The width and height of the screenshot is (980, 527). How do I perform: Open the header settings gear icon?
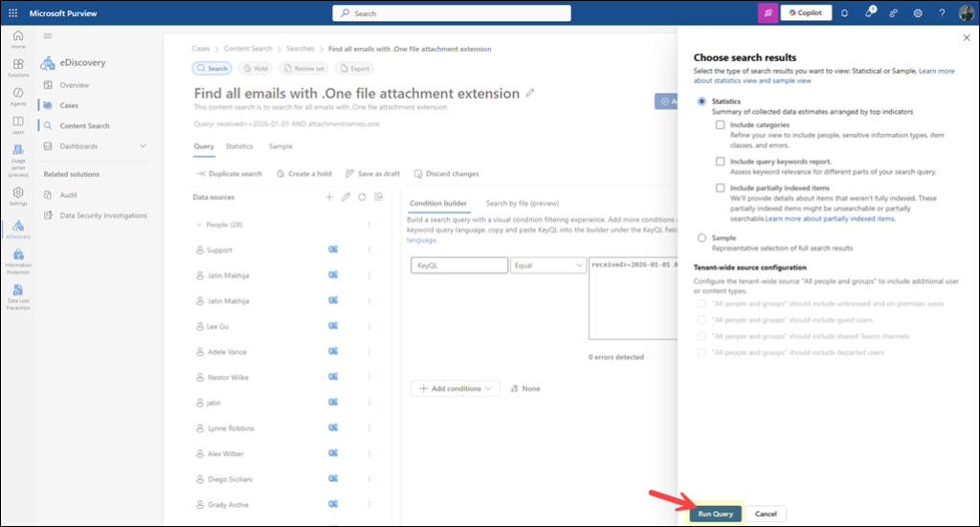(x=918, y=13)
